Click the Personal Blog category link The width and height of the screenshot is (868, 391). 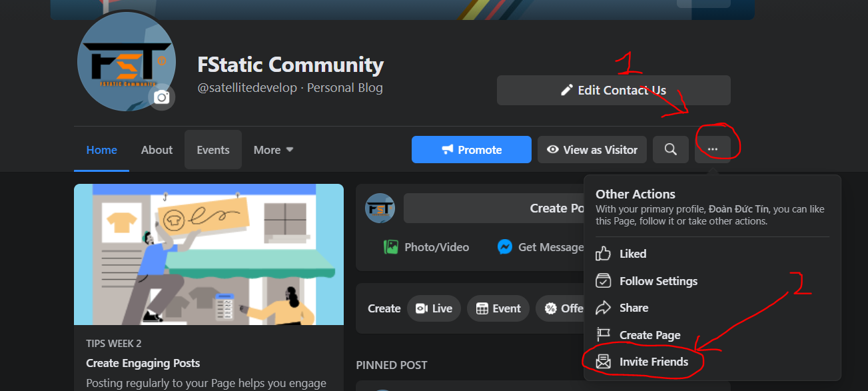pyautogui.click(x=345, y=88)
